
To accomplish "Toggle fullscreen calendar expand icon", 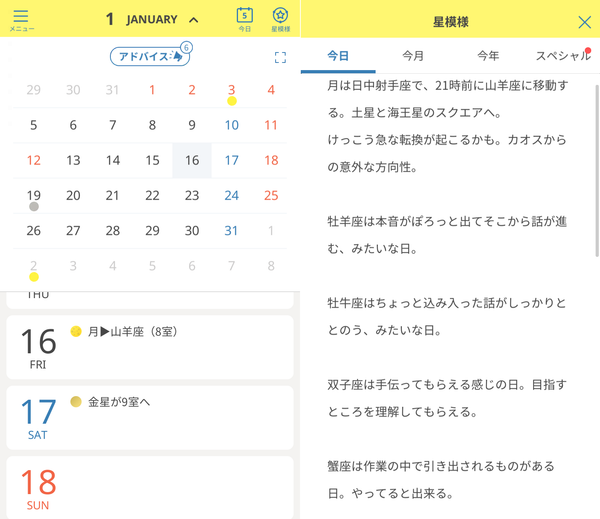I will point(280,57).
